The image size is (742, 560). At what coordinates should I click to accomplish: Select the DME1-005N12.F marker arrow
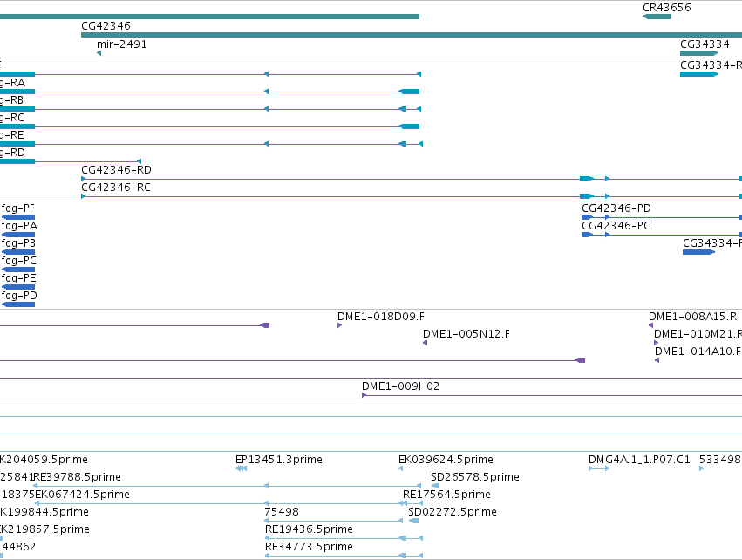pyautogui.click(x=425, y=343)
